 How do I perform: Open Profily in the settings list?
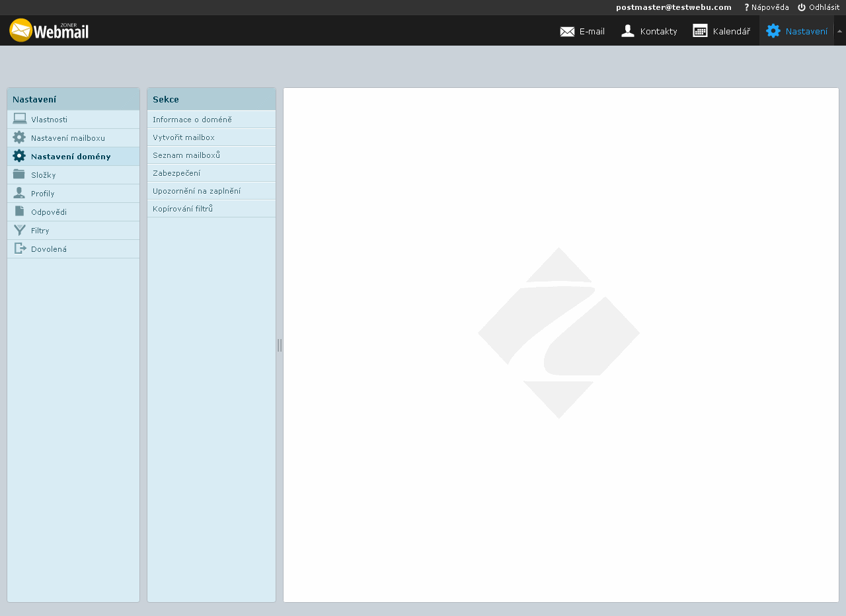click(43, 194)
